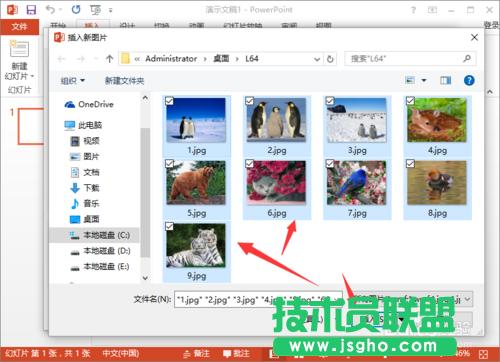The image size is (500, 362).
Task: Uncheck the checkbox on 2.jpg
Action: coord(249,101)
